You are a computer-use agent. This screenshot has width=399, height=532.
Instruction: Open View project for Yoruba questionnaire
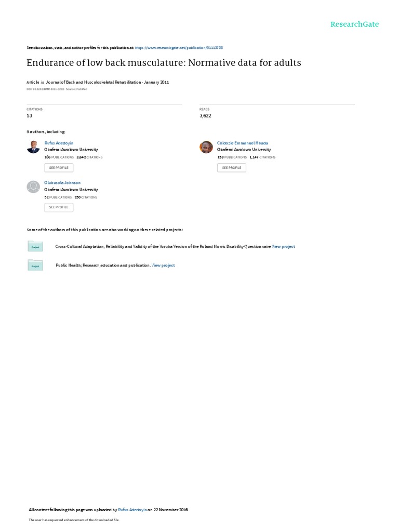tap(283, 247)
